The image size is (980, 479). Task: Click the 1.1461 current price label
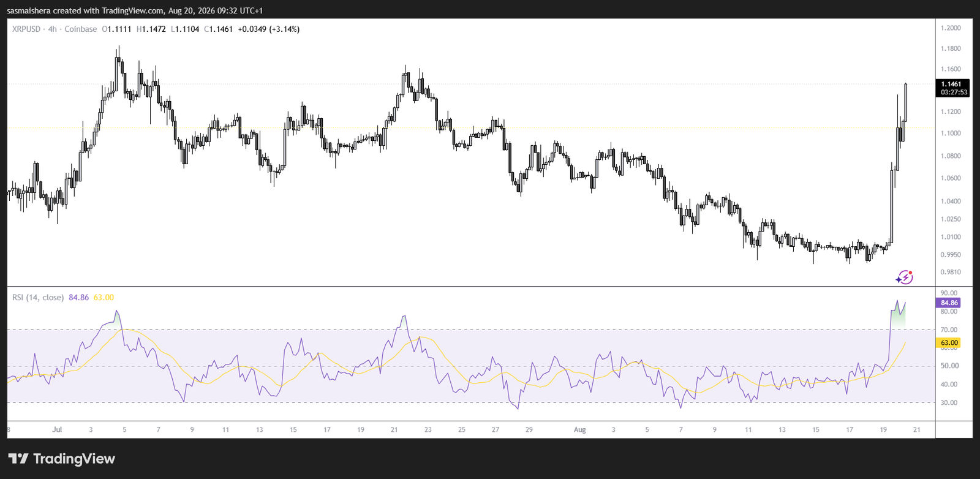click(x=952, y=85)
